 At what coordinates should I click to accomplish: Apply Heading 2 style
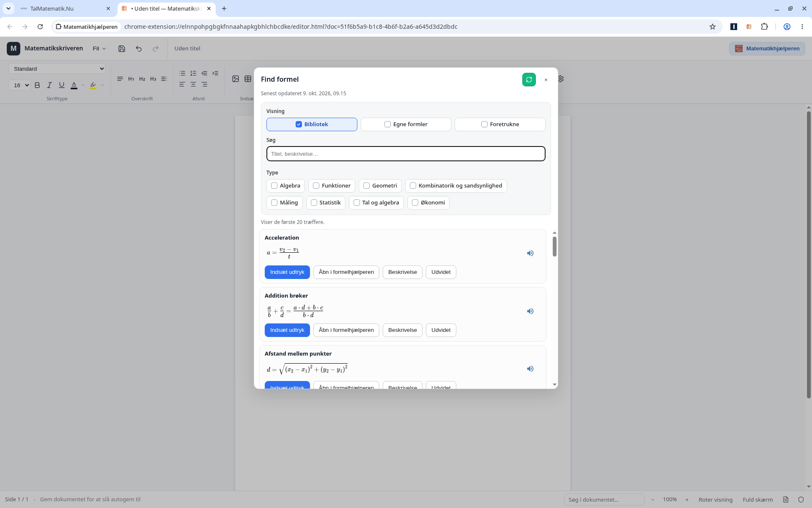[x=142, y=79]
